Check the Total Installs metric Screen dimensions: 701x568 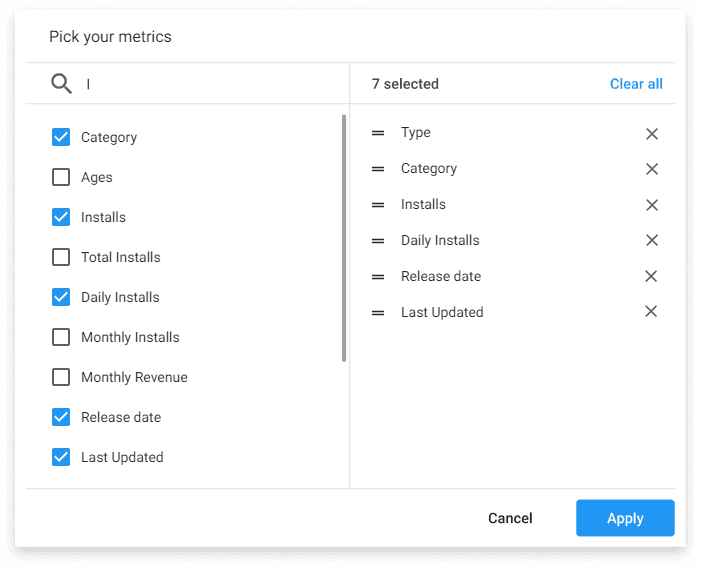tap(61, 257)
